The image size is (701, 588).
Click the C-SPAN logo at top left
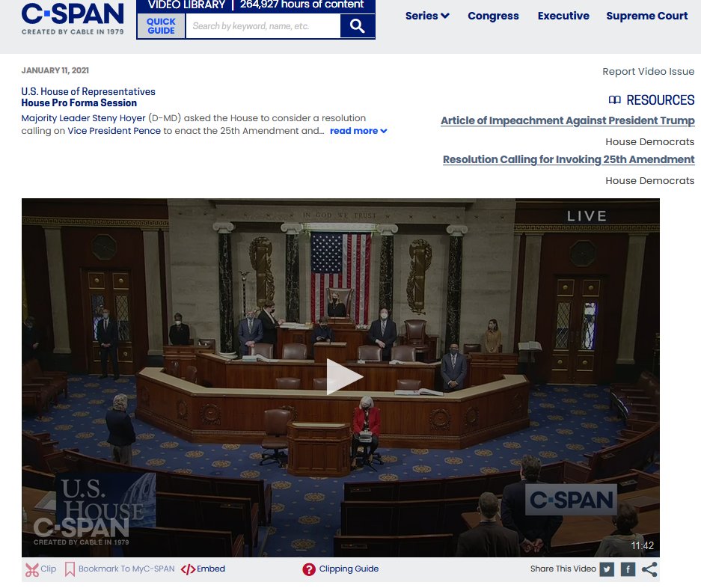click(x=73, y=19)
